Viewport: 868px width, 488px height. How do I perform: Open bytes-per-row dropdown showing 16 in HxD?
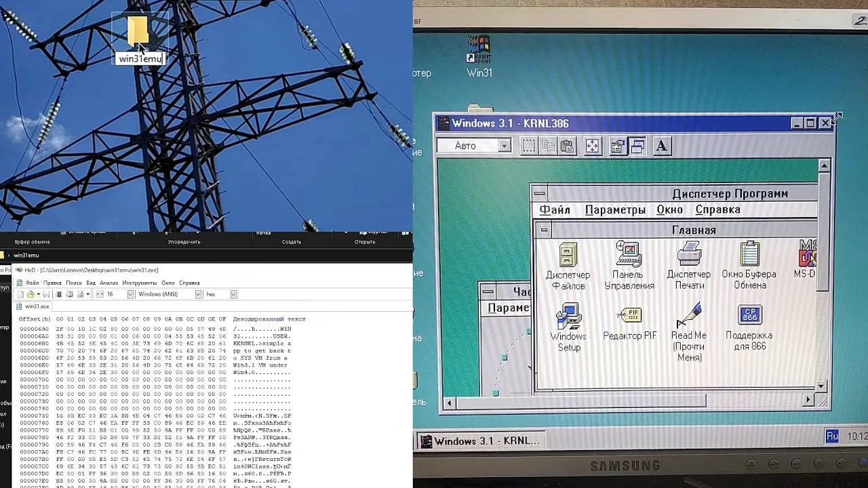[x=130, y=294]
